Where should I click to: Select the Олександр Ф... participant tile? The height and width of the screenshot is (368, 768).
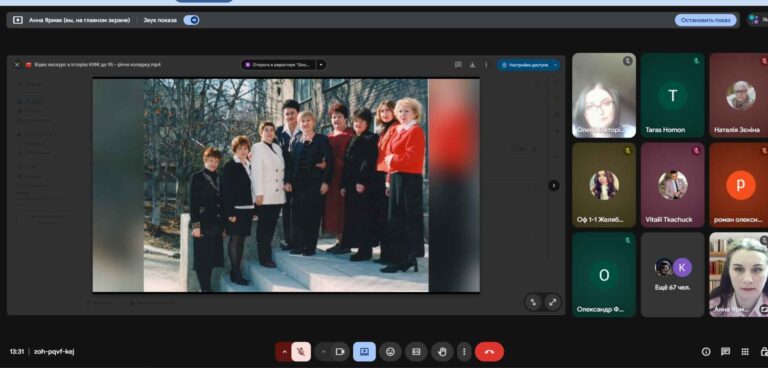(x=604, y=274)
